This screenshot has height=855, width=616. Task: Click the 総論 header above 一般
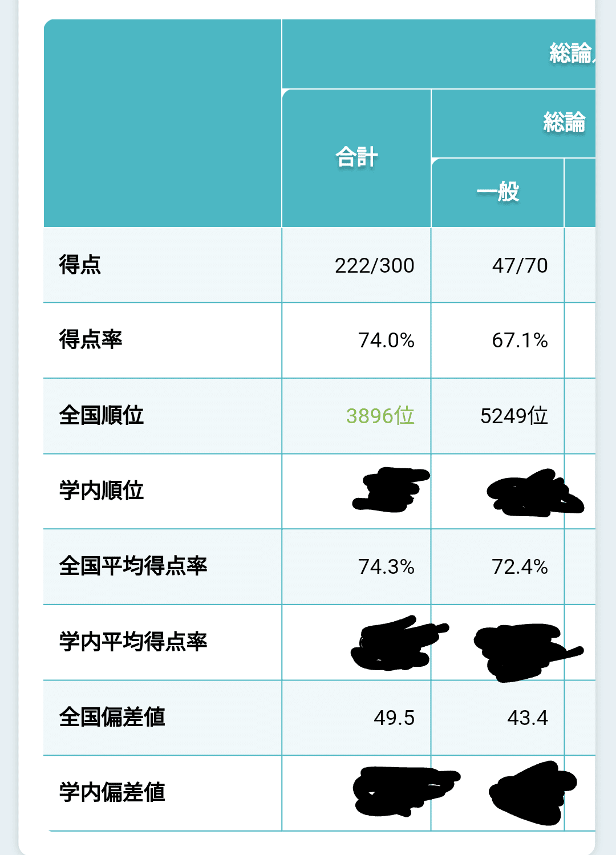tap(564, 122)
